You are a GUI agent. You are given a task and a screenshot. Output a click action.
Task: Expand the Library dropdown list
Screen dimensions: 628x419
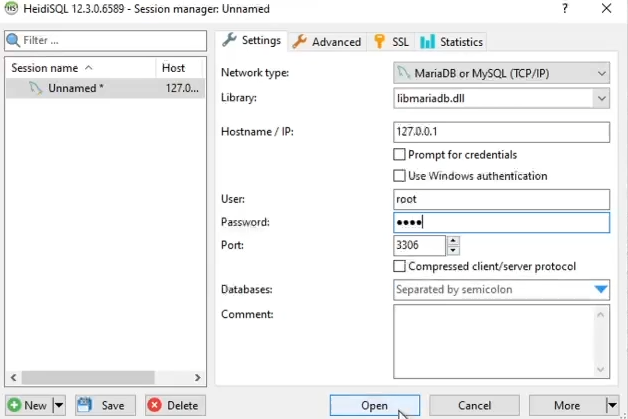click(602, 99)
